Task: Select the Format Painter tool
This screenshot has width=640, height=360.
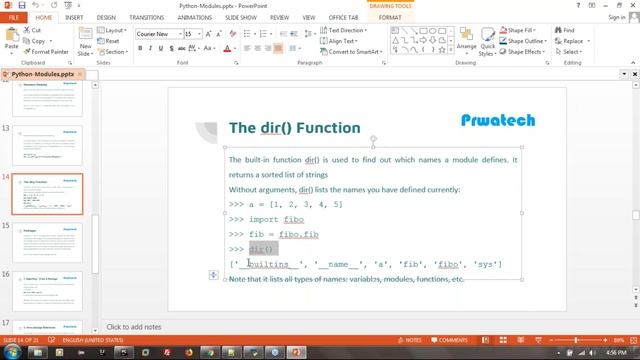Action: pos(46,52)
